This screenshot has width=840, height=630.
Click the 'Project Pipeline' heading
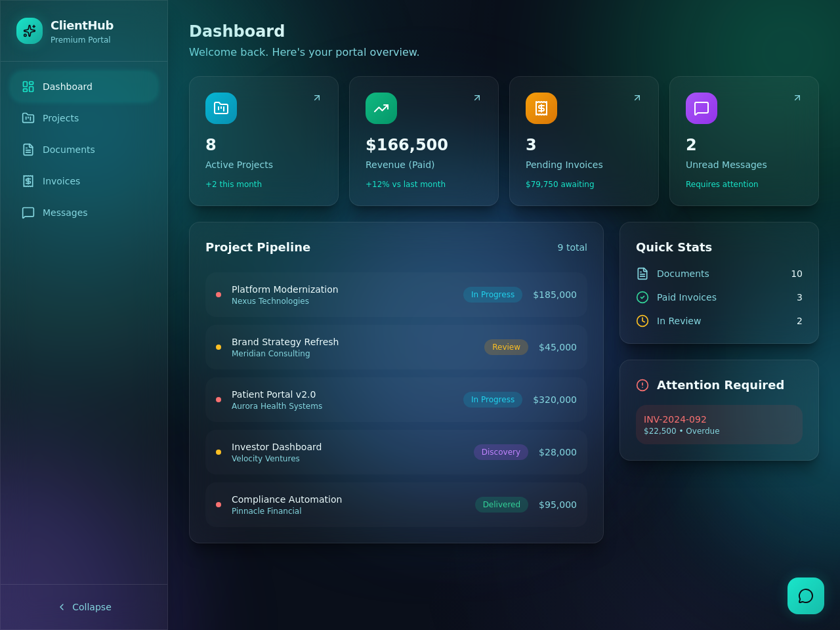pos(258,247)
